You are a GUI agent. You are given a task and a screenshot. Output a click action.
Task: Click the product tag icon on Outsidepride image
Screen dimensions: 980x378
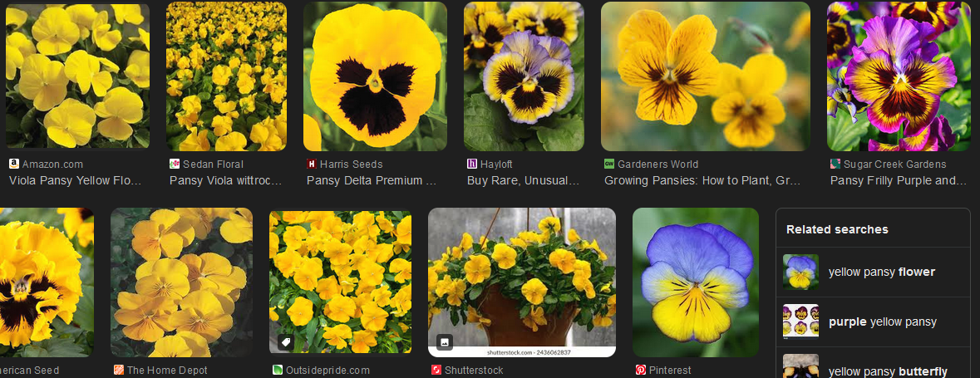pos(286,342)
